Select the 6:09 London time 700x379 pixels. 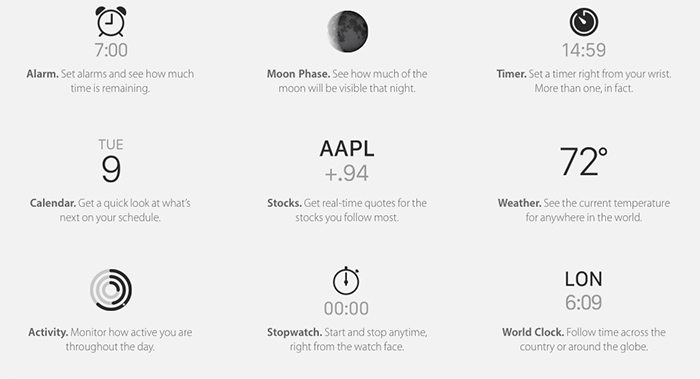[x=583, y=303]
